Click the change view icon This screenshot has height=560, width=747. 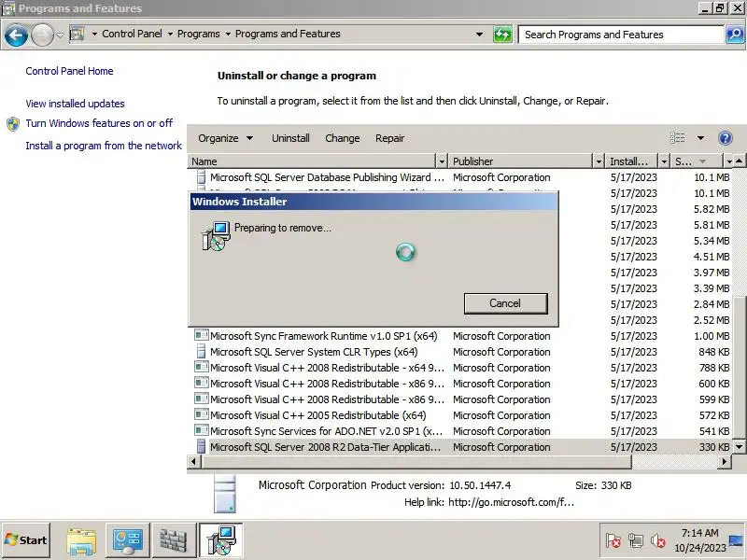pos(678,137)
